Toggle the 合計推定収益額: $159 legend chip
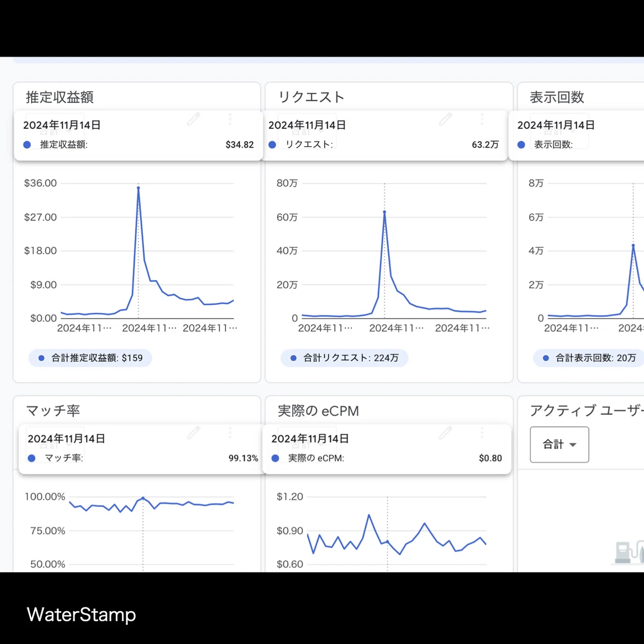The image size is (644, 644). click(90, 358)
